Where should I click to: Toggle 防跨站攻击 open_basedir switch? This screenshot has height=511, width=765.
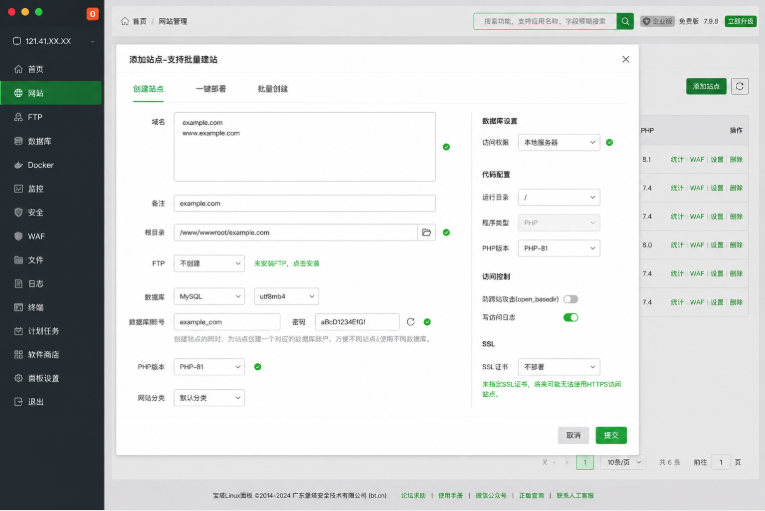point(570,299)
